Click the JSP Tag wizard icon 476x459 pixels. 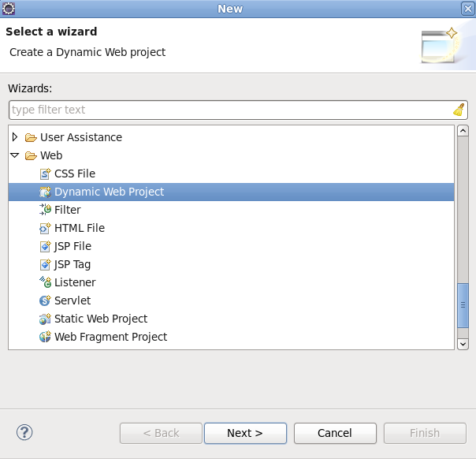pyautogui.click(x=45, y=264)
